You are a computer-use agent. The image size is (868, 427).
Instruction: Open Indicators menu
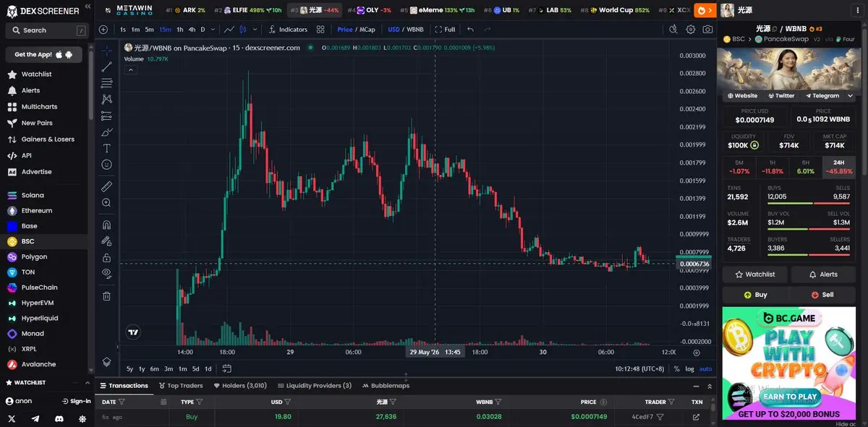point(288,30)
